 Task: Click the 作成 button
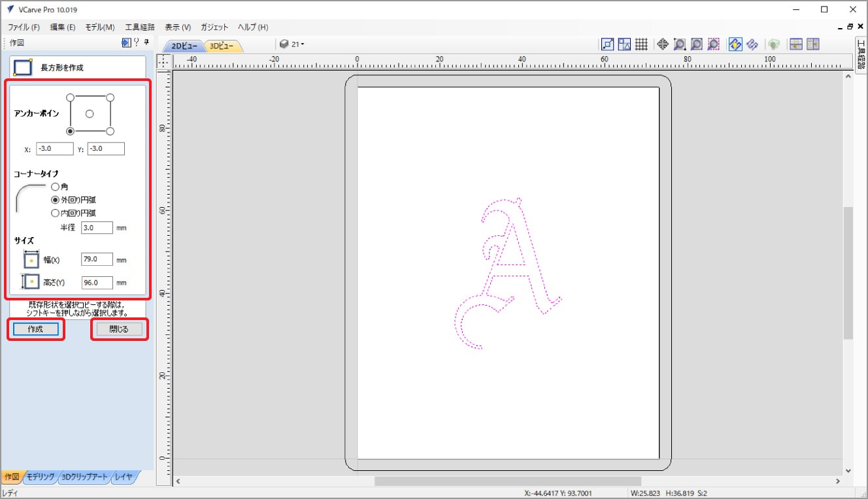click(x=35, y=329)
